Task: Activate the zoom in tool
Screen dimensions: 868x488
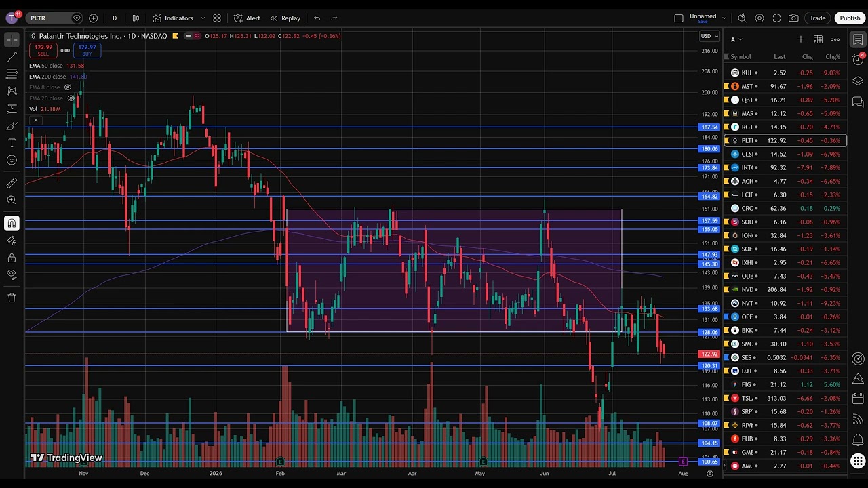Action: point(12,200)
